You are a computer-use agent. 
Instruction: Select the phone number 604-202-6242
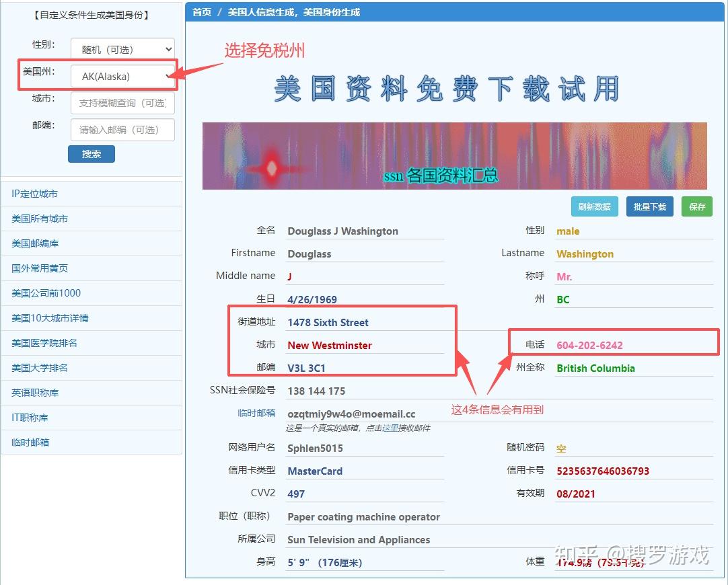589,345
